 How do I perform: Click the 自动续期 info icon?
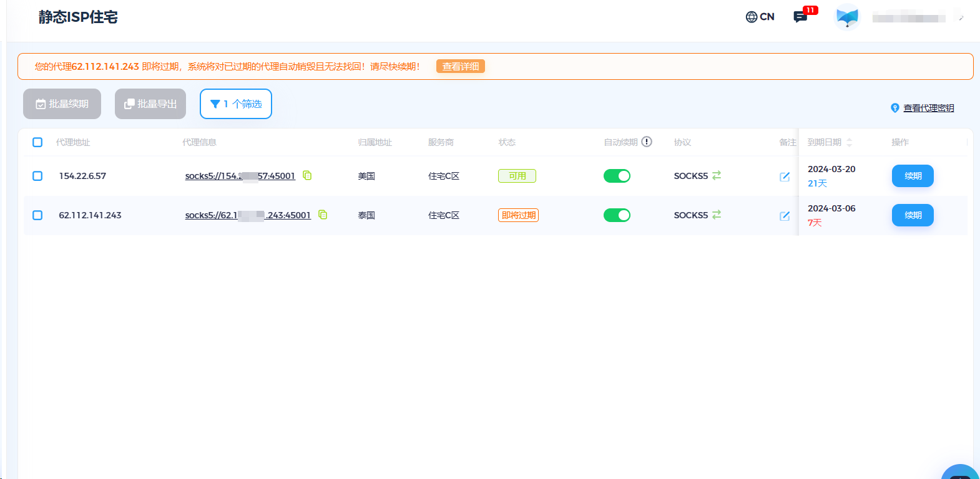click(647, 142)
